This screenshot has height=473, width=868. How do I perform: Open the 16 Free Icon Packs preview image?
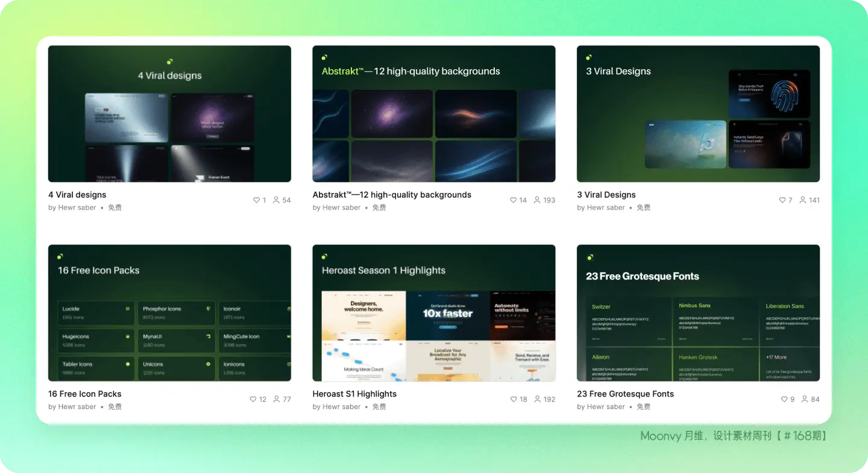pyautogui.click(x=169, y=313)
